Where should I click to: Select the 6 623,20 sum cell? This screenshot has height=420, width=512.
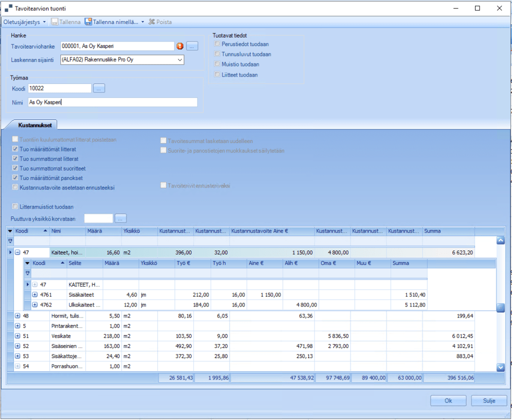pyautogui.click(x=448, y=252)
